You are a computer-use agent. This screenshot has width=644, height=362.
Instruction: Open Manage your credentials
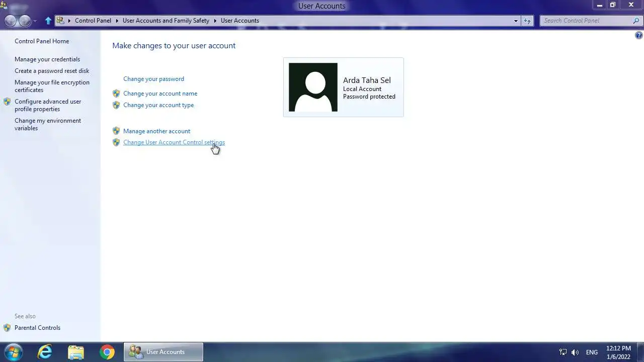(x=47, y=59)
